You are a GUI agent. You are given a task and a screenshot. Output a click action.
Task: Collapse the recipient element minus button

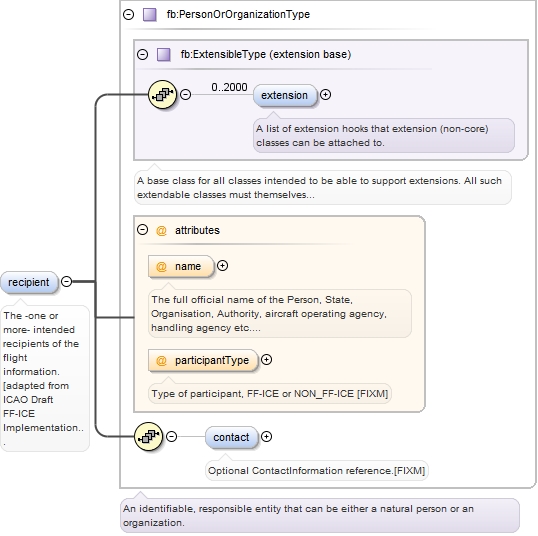tap(67, 282)
